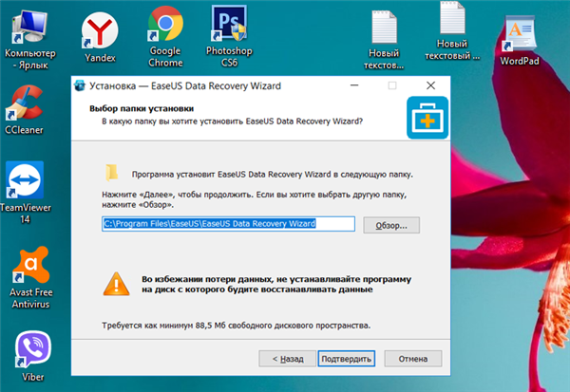Close the EaseUS installer window
Image resolution: width=570 pixels, height=392 pixels.
coord(430,85)
